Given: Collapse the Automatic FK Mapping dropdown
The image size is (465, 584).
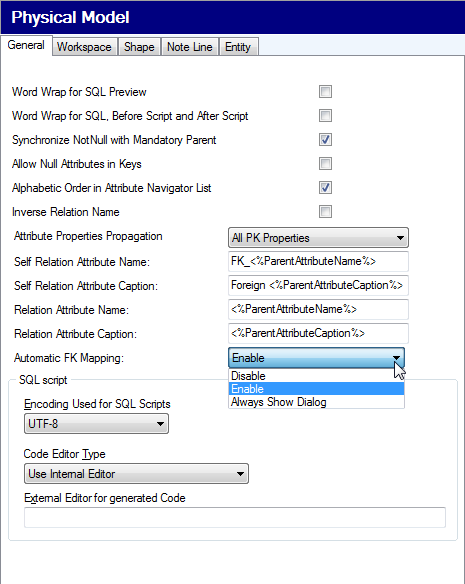Looking at the screenshot, I should [x=316, y=358].
